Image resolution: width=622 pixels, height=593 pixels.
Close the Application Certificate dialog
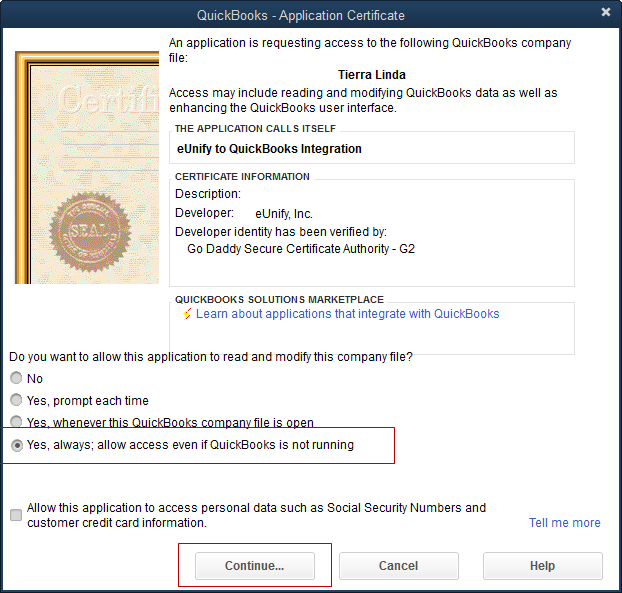point(606,12)
